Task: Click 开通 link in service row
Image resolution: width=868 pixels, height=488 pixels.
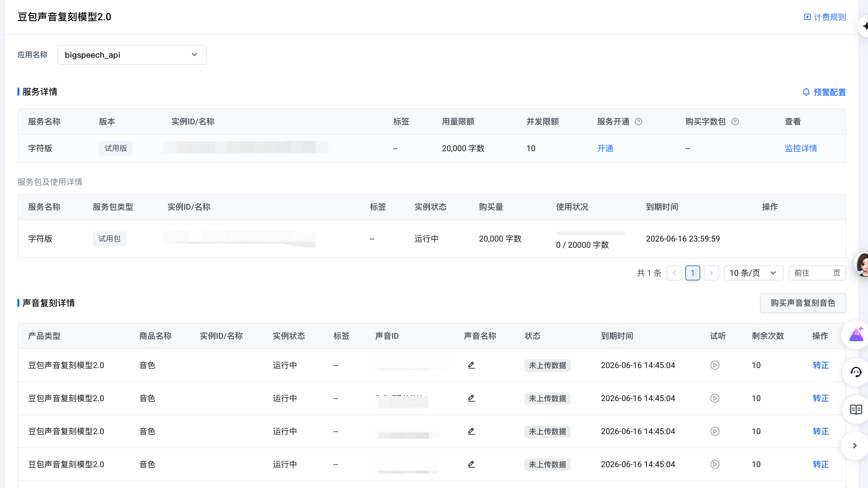Action: pyautogui.click(x=605, y=148)
